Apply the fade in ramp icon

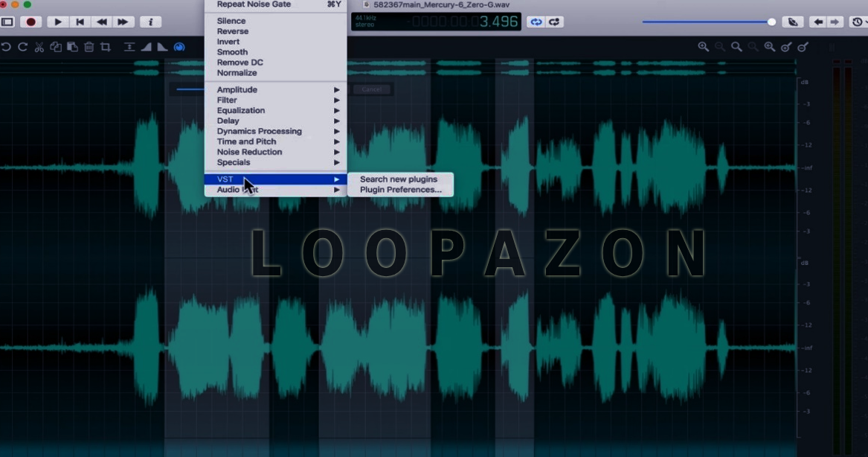(146, 47)
